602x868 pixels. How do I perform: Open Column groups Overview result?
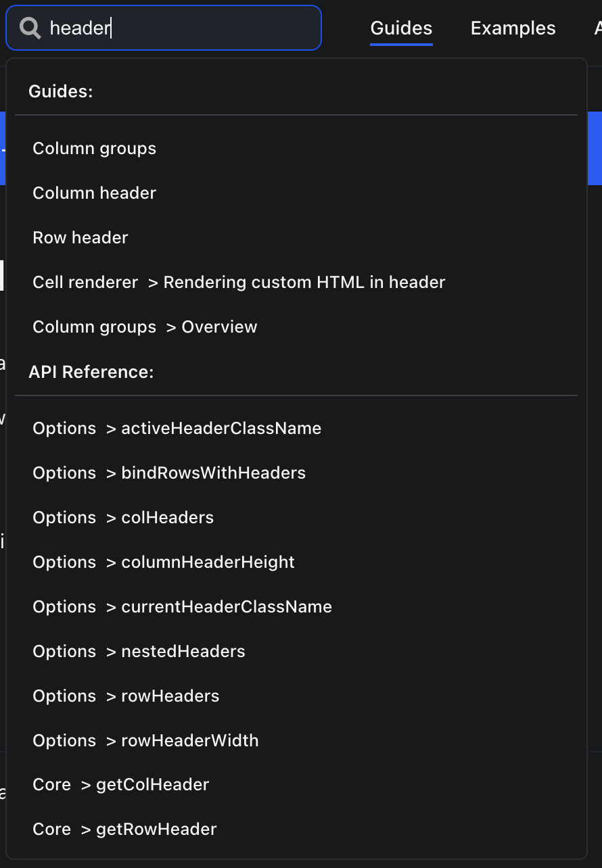click(145, 327)
